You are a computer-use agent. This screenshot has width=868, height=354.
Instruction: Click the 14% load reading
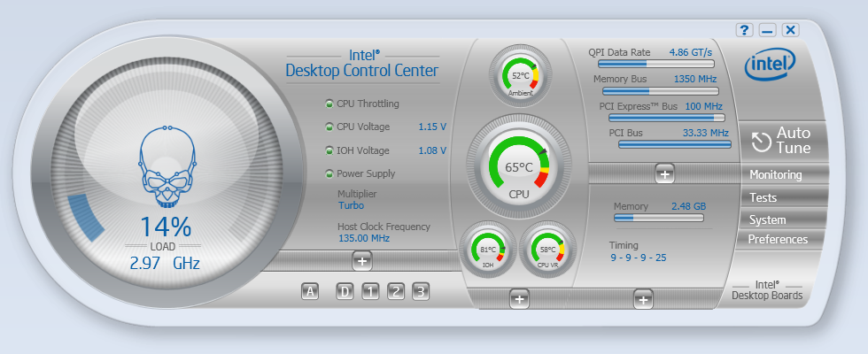click(x=166, y=227)
